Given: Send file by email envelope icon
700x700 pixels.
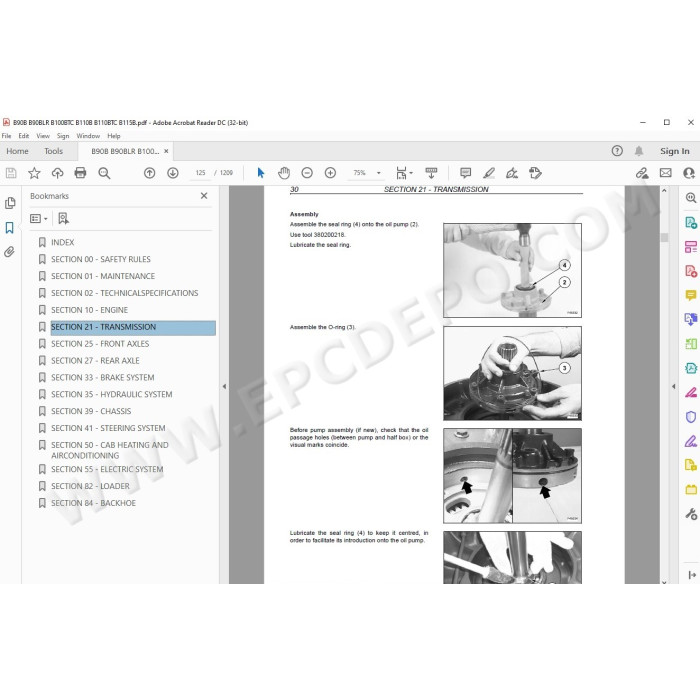Looking at the screenshot, I should [666, 173].
